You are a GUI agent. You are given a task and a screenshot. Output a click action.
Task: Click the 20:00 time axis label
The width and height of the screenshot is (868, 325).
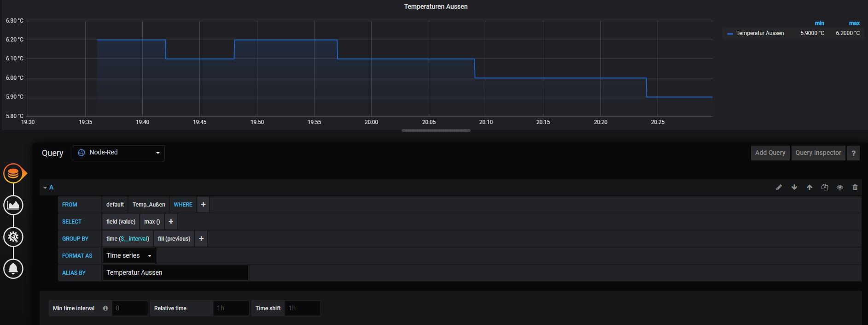click(x=371, y=122)
